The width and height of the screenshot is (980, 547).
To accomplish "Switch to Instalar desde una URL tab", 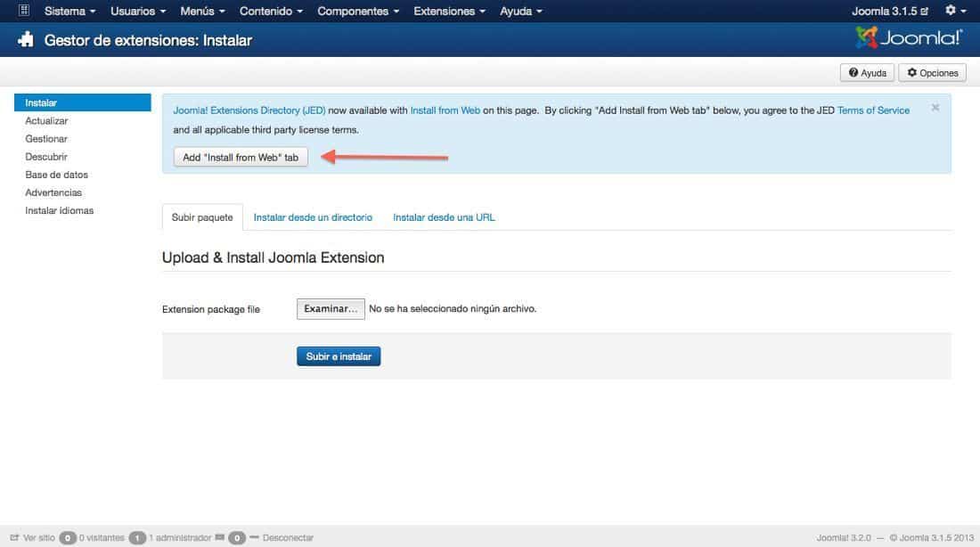I will coord(444,217).
